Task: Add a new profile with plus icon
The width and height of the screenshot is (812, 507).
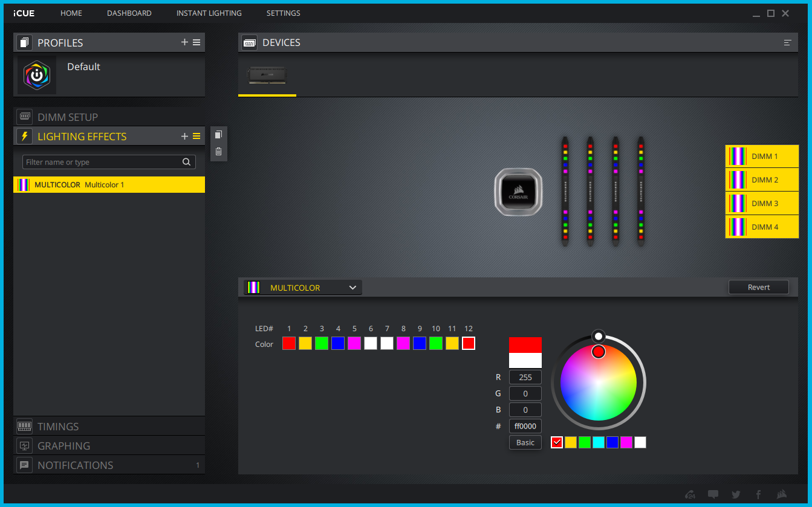Action: click(184, 42)
